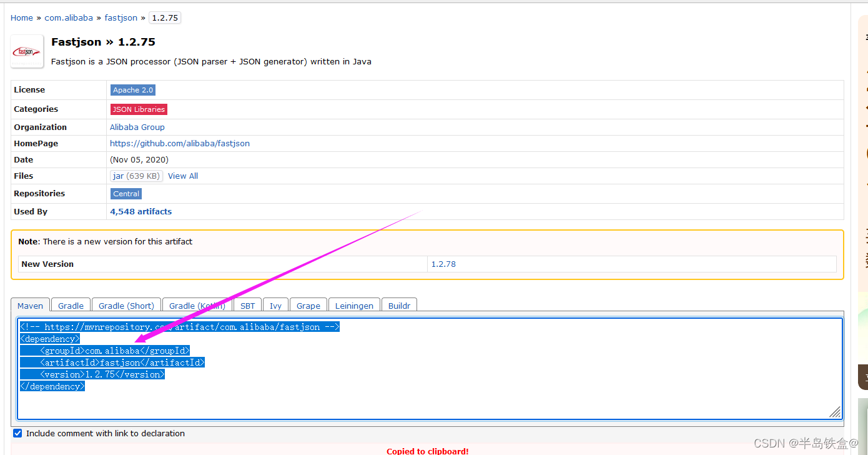
Task: Open the Home breadcrumb link
Action: 22,18
